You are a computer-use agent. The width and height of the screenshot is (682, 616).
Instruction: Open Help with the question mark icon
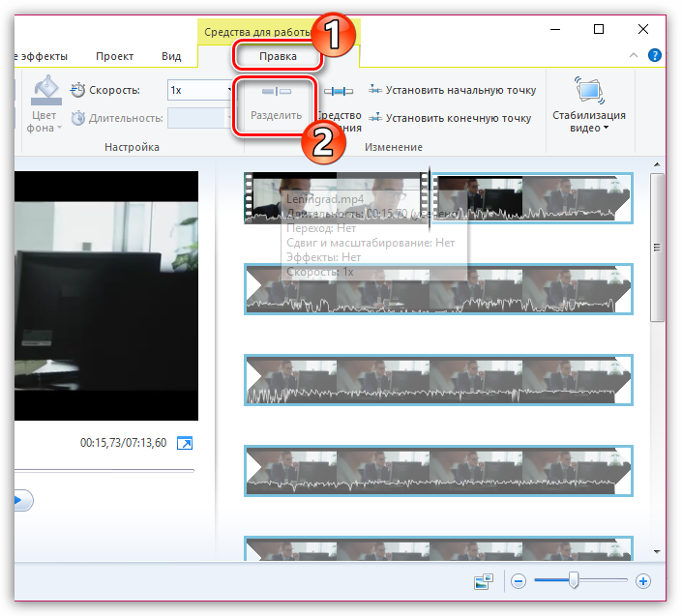tap(655, 55)
